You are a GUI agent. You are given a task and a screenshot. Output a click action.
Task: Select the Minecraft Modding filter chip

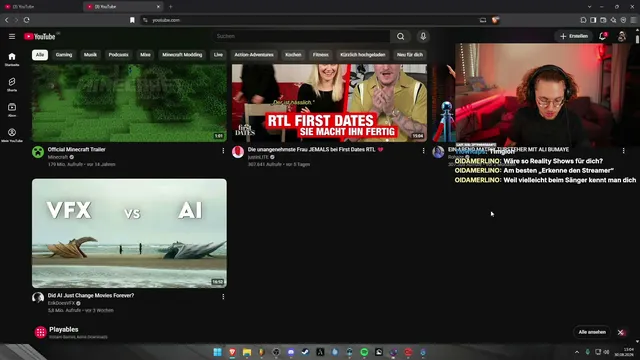[x=182, y=55]
